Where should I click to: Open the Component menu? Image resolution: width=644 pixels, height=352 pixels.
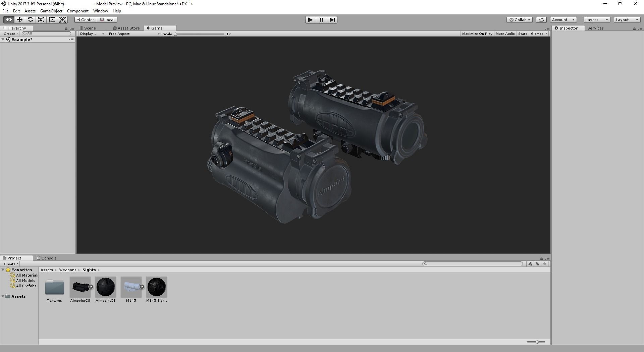[78, 11]
